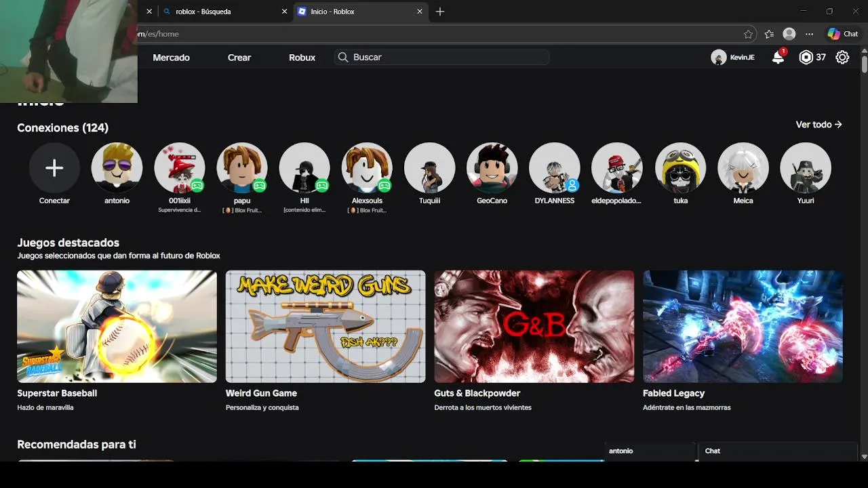
Task: Open the browser profile icon
Action: point(789,34)
